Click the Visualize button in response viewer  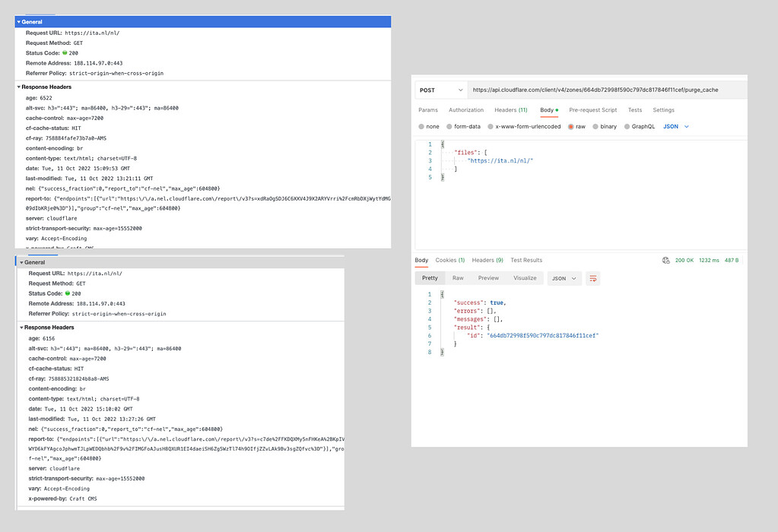coord(525,278)
